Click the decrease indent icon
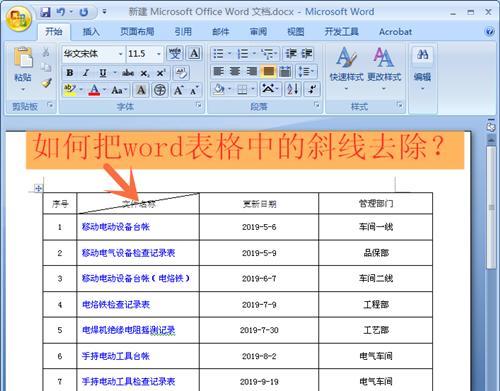 [x=291, y=54]
